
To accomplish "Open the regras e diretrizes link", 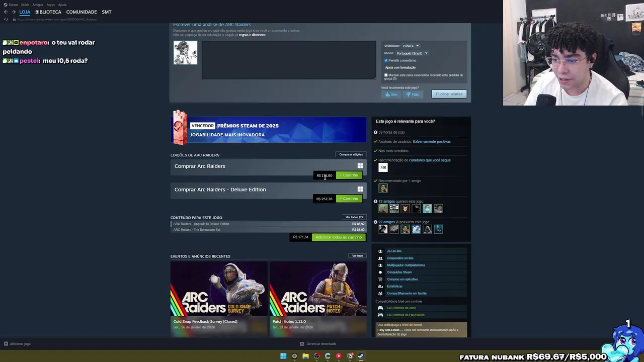I will (252, 35).
